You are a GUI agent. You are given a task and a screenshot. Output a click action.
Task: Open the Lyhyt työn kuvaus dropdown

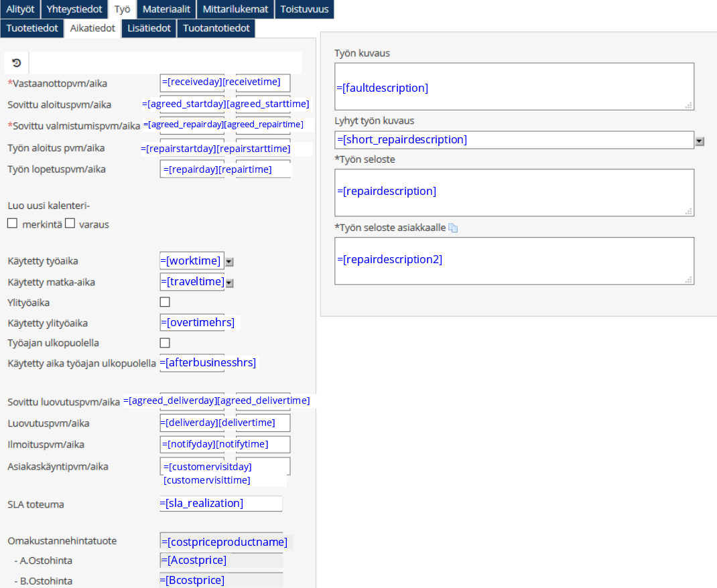point(700,141)
